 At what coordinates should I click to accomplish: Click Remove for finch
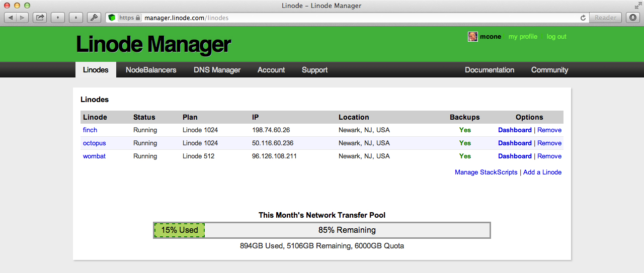(x=549, y=130)
